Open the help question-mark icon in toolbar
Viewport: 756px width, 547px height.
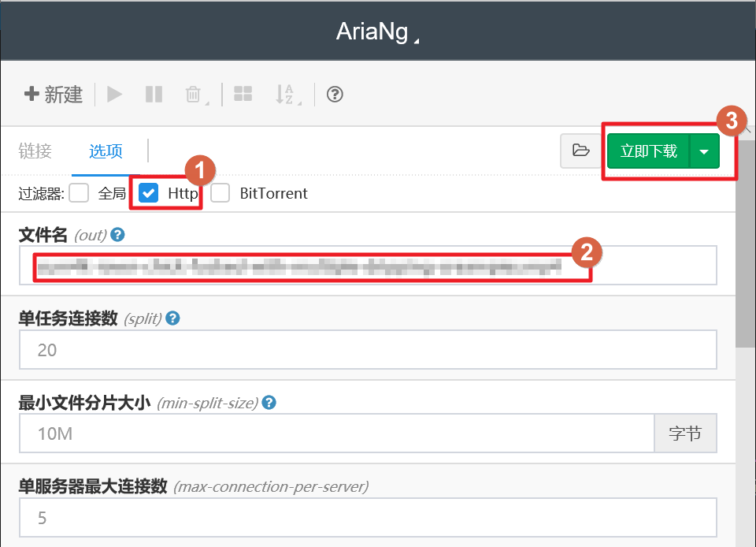[335, 95]
